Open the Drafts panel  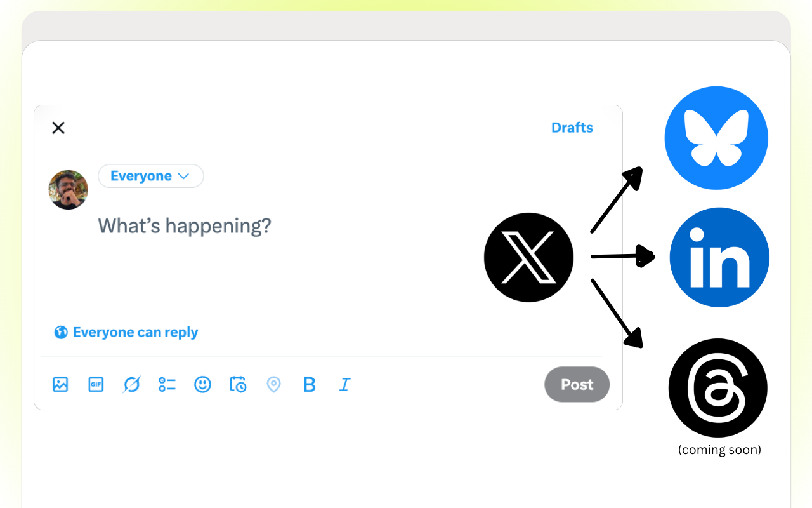(572, 127)
